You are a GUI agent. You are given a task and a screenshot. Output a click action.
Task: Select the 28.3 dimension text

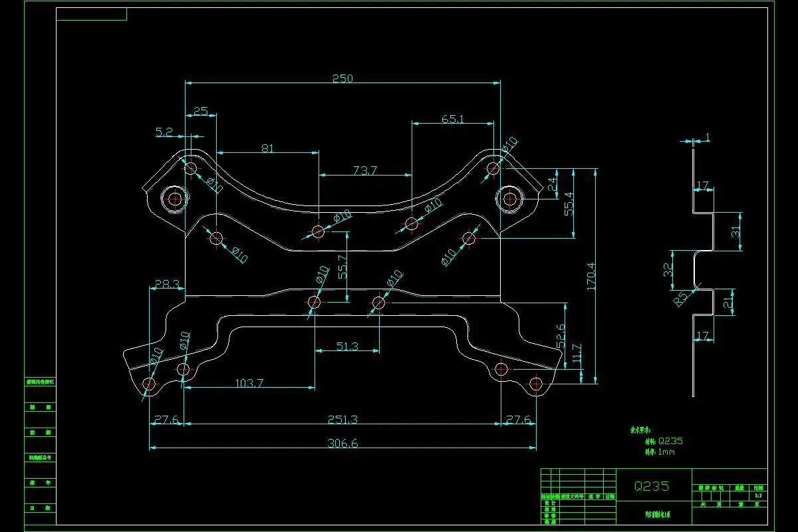(x=167, y=284)
